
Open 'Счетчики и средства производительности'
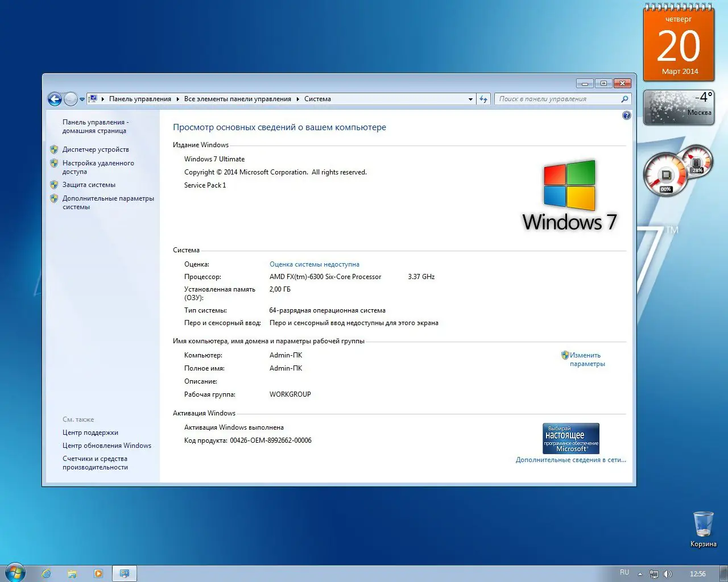95,463
